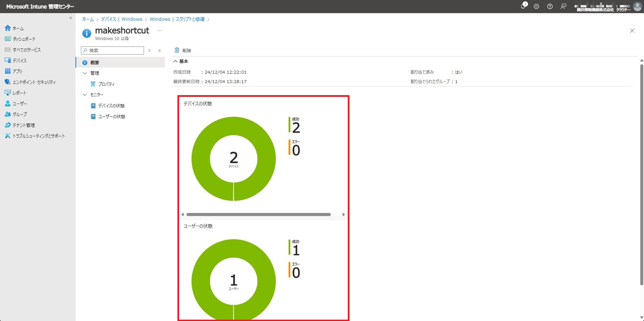
Task: Open the feedback icon in header
Action: pos(563,6)
